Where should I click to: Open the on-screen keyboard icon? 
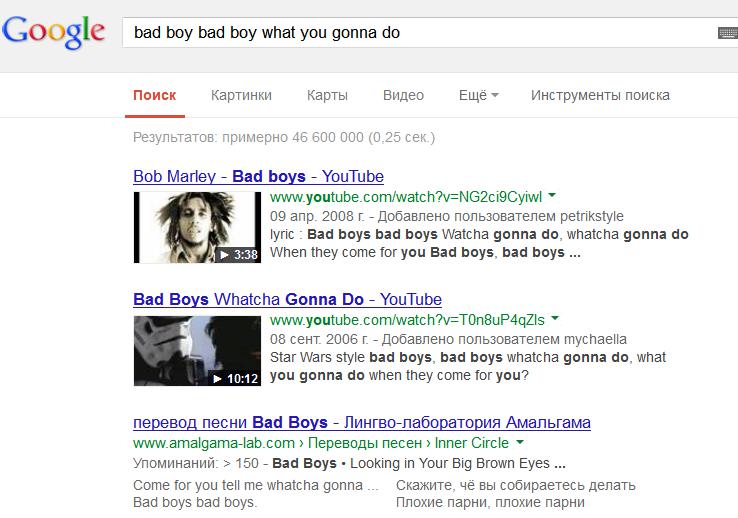727,33
